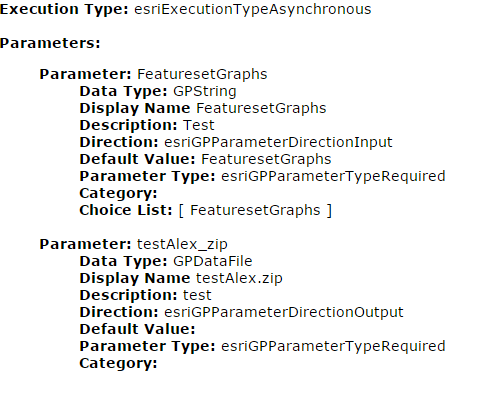Select the GPString data type value
Viewport: 489px width, 410px height.
[x=205, y=91]
